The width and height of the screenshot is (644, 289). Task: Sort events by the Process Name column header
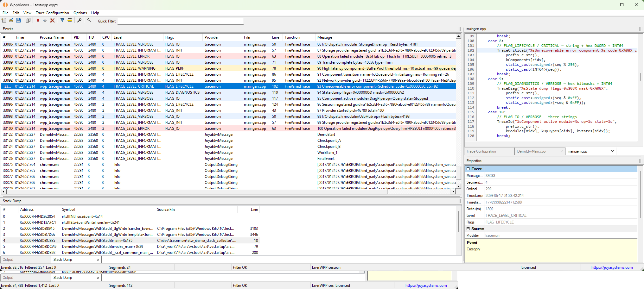(54, 37)
